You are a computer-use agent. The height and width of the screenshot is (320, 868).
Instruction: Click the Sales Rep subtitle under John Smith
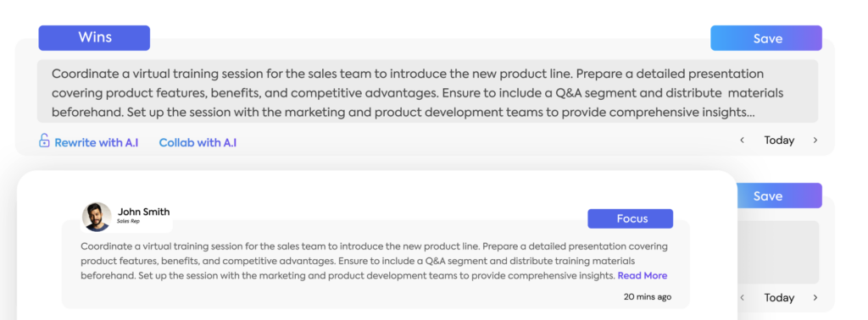point(128,221)
